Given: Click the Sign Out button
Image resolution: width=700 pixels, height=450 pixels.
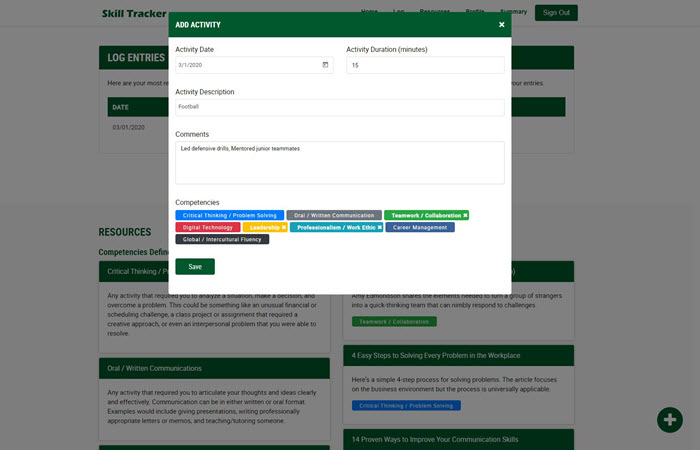Looking at the screenshot, I should click(x=556, y=12).
